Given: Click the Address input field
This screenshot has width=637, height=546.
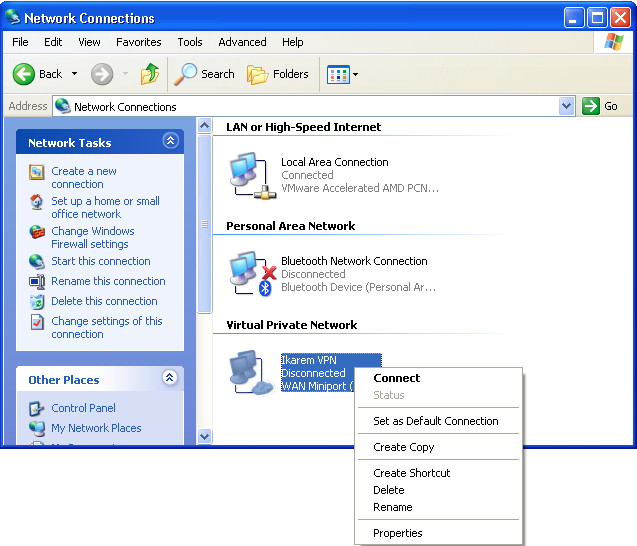Looking at the screenshot, I should coord(313,106).
